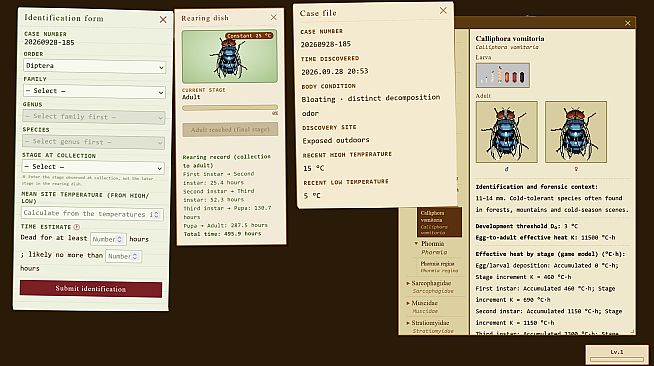
Task: Click the male adult fly image
Action: [x=506, y=132]
